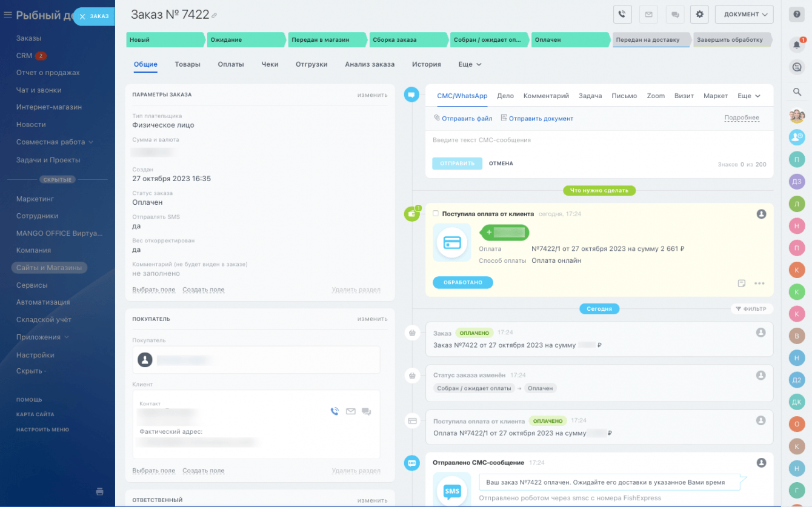Switch to the Оплаты tab
The width and height of the screenshot is (812, 507).
[x=231, y=64]
